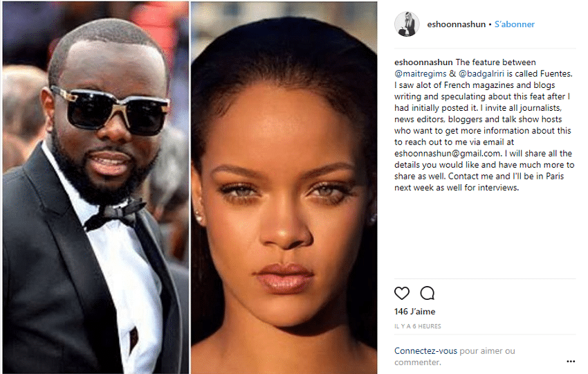Open eshoonnashun username in post header
This screenshot has height=374, width=588.
pos(457,24)
